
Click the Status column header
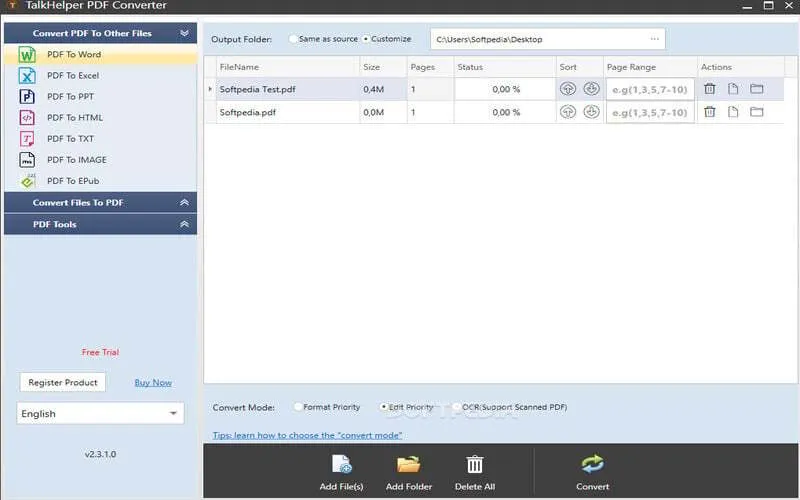[x=505, y=67]
